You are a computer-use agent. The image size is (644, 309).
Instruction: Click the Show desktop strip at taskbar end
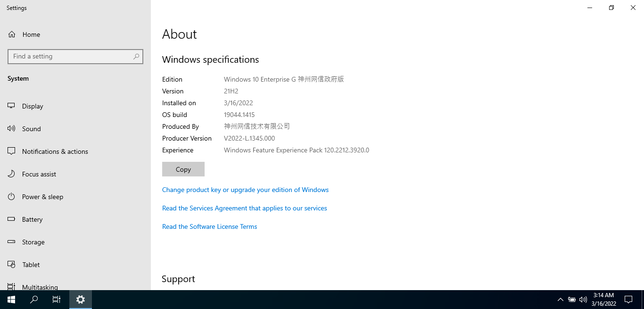(x=643, y=300)
